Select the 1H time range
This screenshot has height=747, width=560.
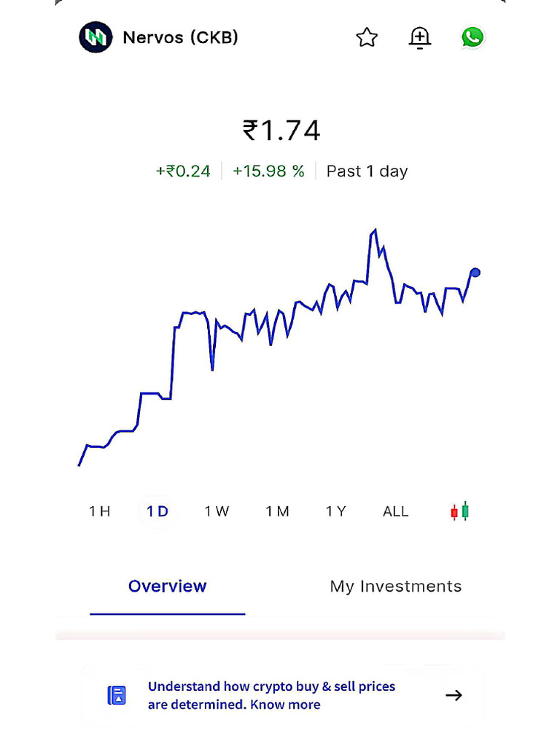pos(100,511)
